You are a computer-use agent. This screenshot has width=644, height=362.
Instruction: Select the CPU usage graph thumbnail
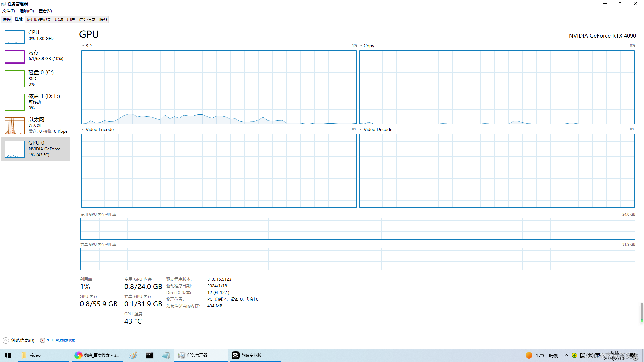point(14,37)
